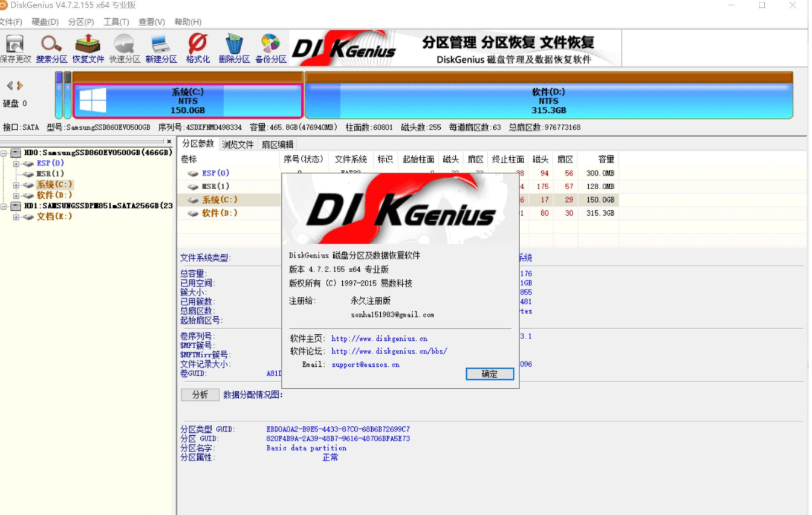Expand the ESP(0) tree node

pos(16,164)
